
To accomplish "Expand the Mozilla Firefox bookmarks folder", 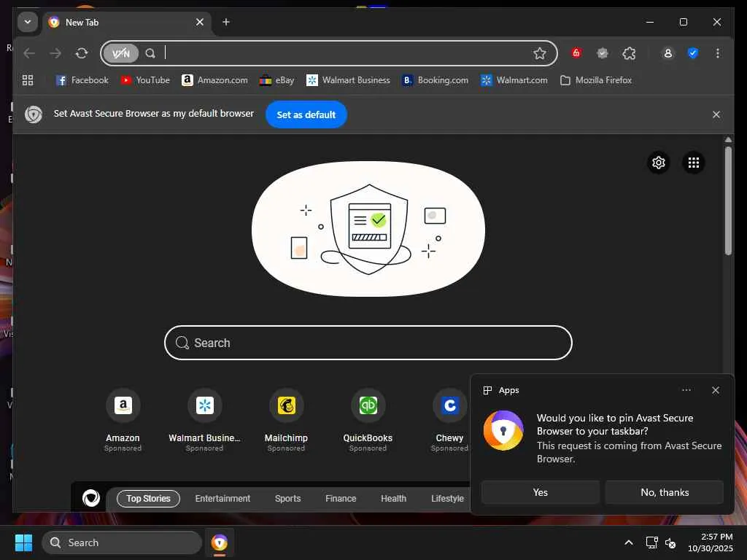I will [x=596, y=80].
